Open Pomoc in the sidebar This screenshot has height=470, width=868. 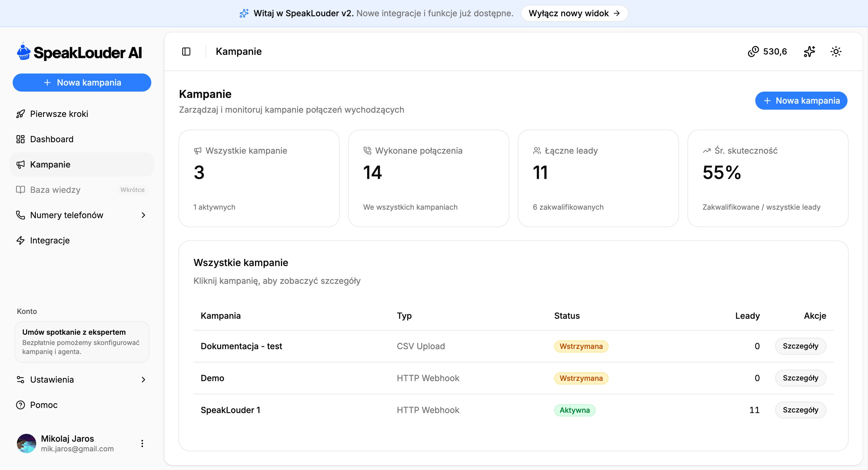(82, 405)
